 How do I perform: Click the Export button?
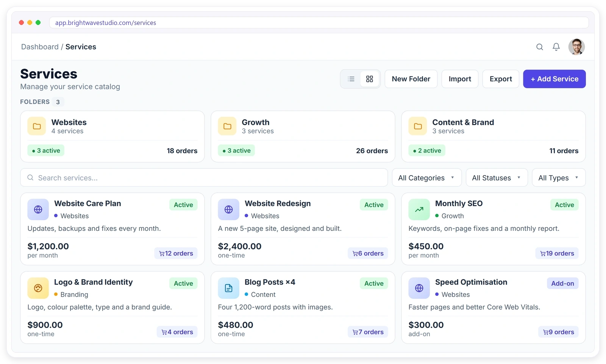[501, 79]
